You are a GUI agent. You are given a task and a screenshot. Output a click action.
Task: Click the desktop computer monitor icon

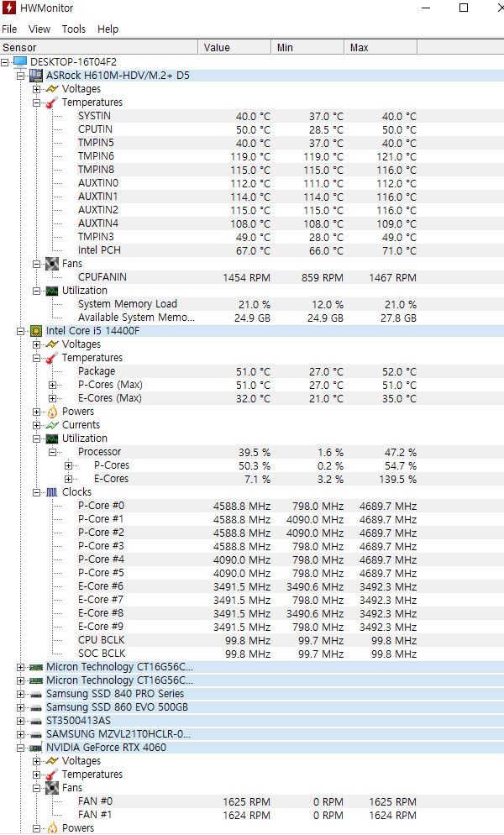20,62
